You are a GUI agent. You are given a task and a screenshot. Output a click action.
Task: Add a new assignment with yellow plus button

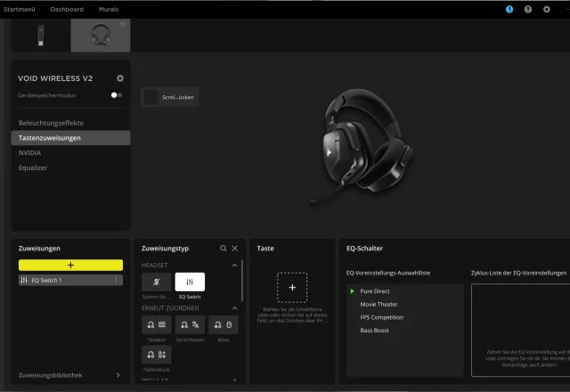tap(70, 265)
